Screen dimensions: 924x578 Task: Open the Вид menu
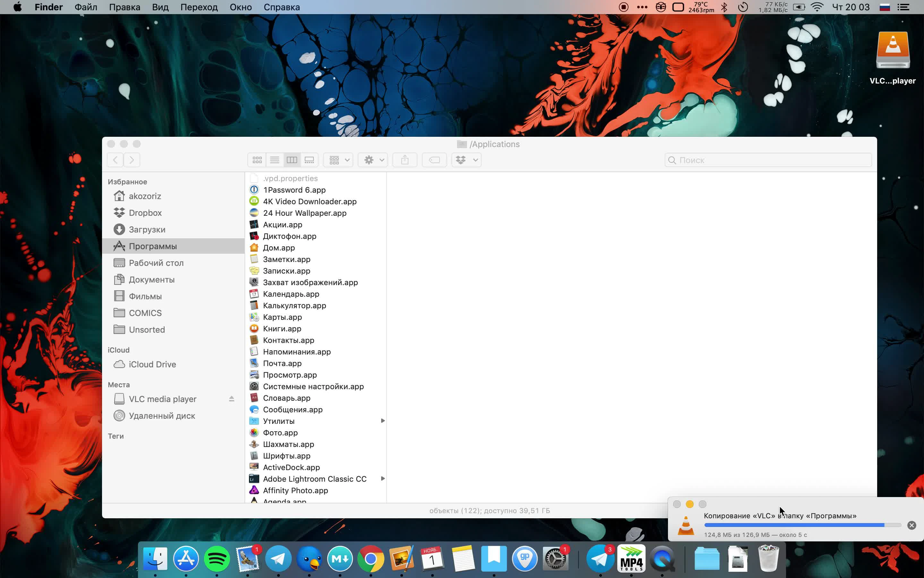[x=160, y=7]
